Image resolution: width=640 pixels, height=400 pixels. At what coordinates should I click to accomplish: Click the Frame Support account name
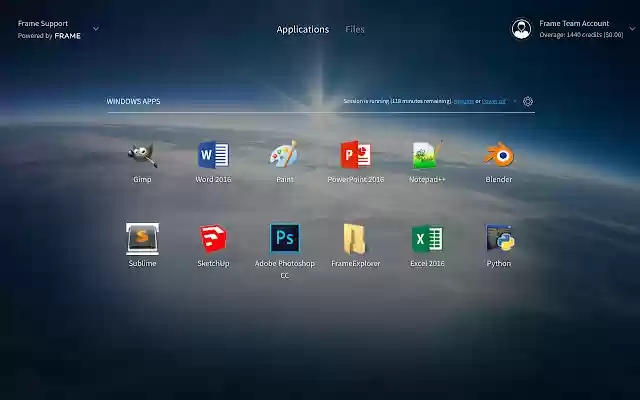pyautogui.click(x=43, y=23)
